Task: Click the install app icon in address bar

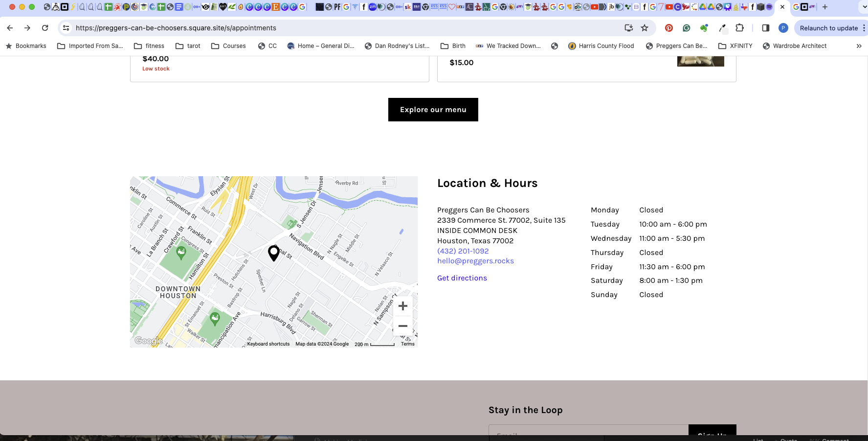Action: [x=629, y=28]
